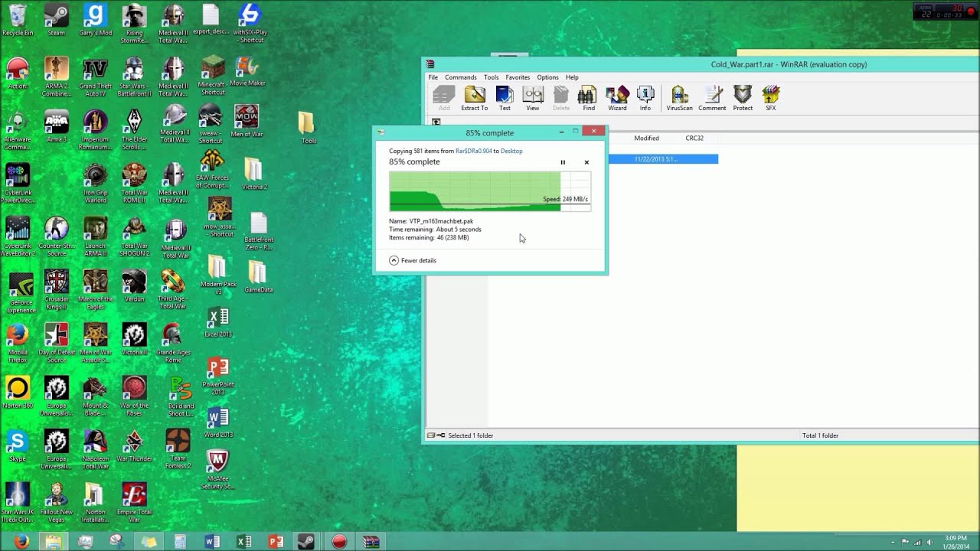980x551 pixels.
Task: Add archive Comment via toolbar
Action: click(x=712, y=98)
